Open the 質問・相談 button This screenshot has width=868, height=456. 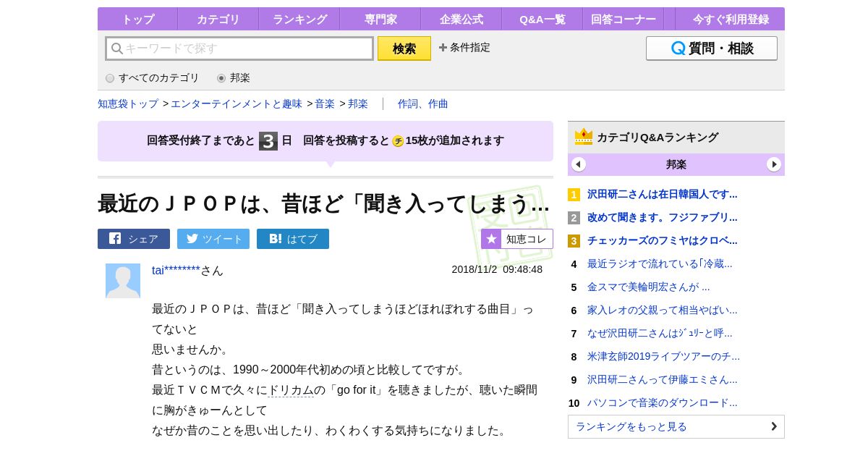click(x=712, y=48)
